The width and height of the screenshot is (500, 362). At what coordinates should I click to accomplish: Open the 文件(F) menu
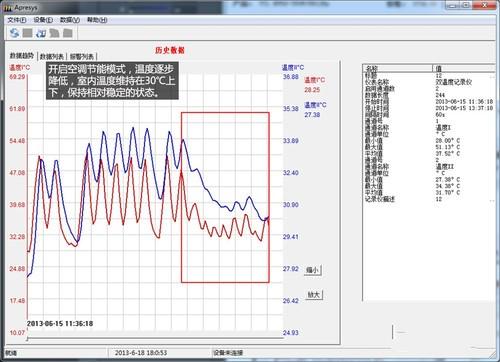click(x=17, y=20)
